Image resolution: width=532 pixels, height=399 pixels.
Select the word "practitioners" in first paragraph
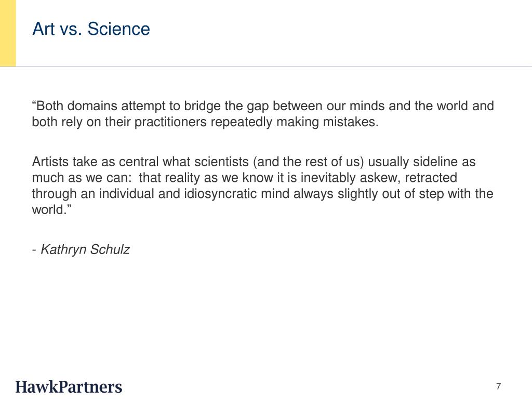tap(170, 122)
